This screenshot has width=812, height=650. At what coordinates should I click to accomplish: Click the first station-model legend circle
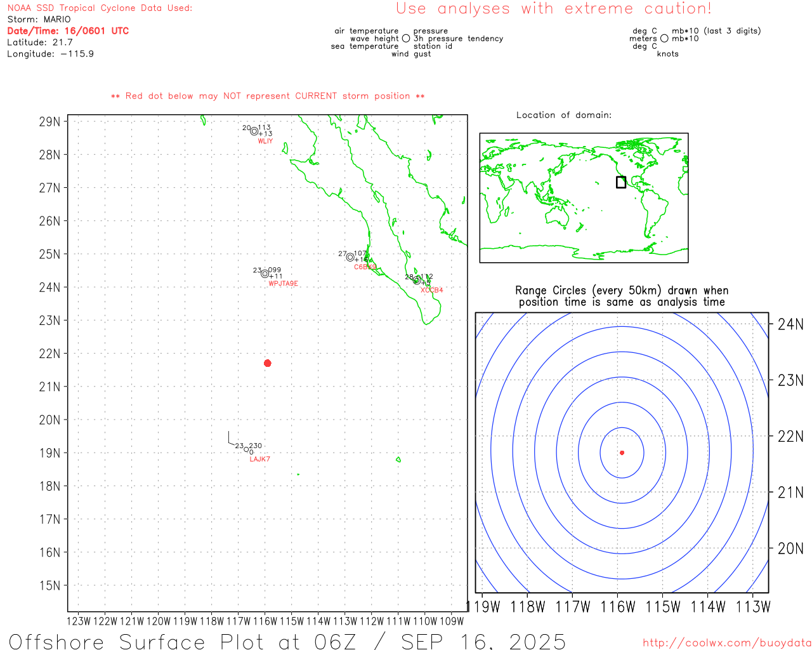pyautogui.click(x=406, y=38)
